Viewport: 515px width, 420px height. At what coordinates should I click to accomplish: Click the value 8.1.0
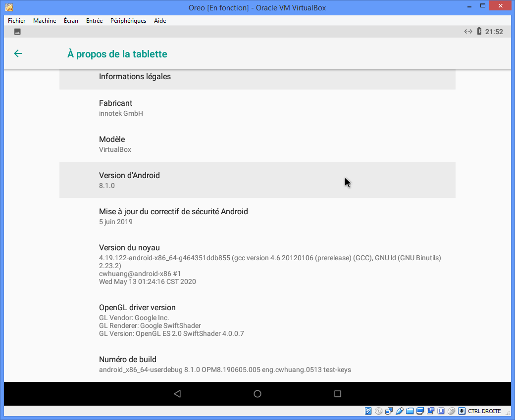(107, 186)
